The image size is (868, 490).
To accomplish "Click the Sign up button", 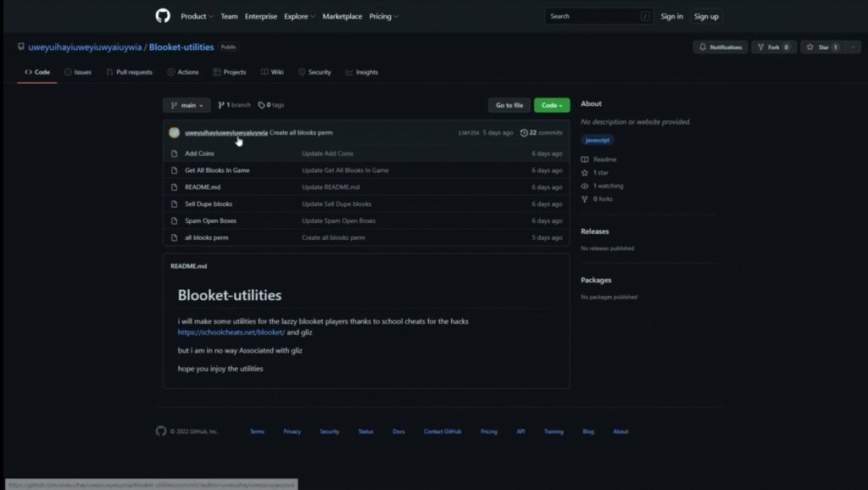I will 706,17.
